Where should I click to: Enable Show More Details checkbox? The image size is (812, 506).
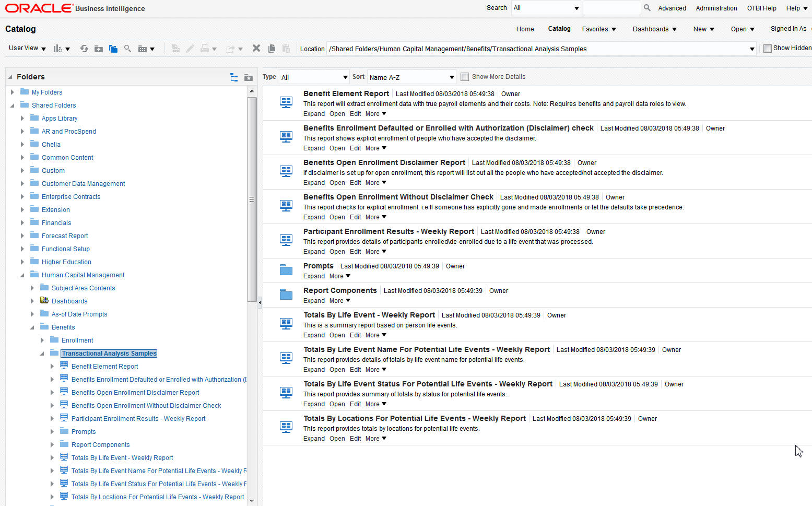(465, 77)
